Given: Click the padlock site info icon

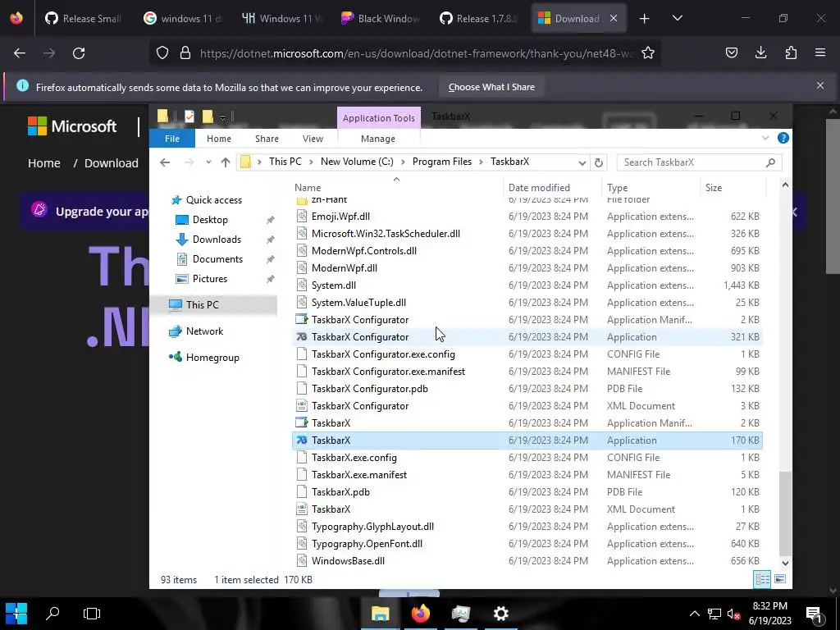Looking at the screenshot, I should pos(185,53).
